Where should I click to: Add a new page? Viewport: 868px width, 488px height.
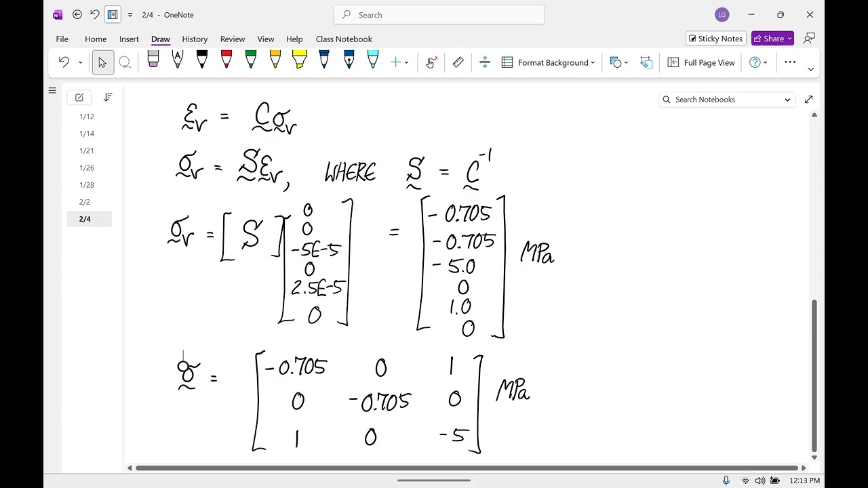click(79, 98)
